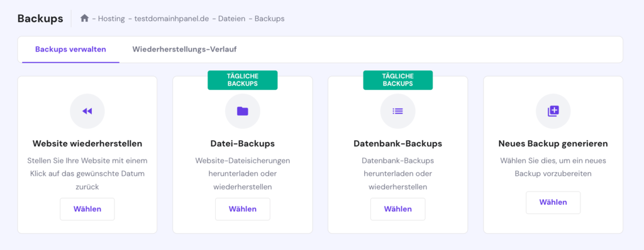Screen dimensions: 644x250
Task: Click the Neues Backup generieren heading
Action: coord(553,144)
